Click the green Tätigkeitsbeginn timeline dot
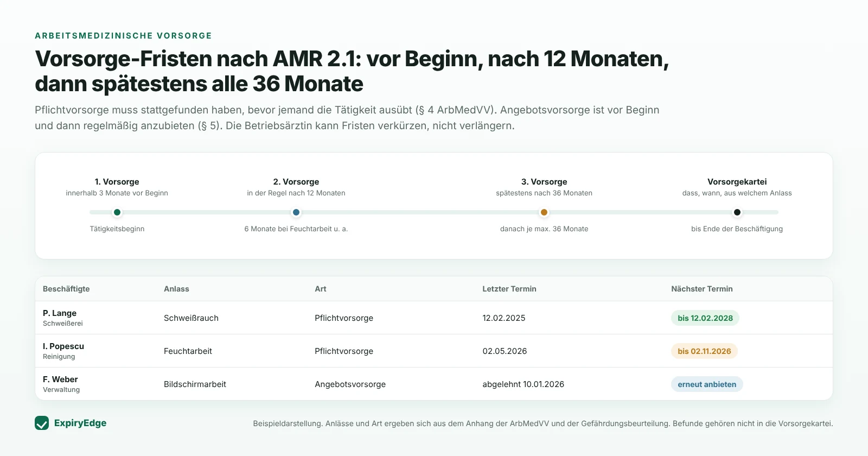The height and width of the screenshot is (456, 868). tap(117, 212)
